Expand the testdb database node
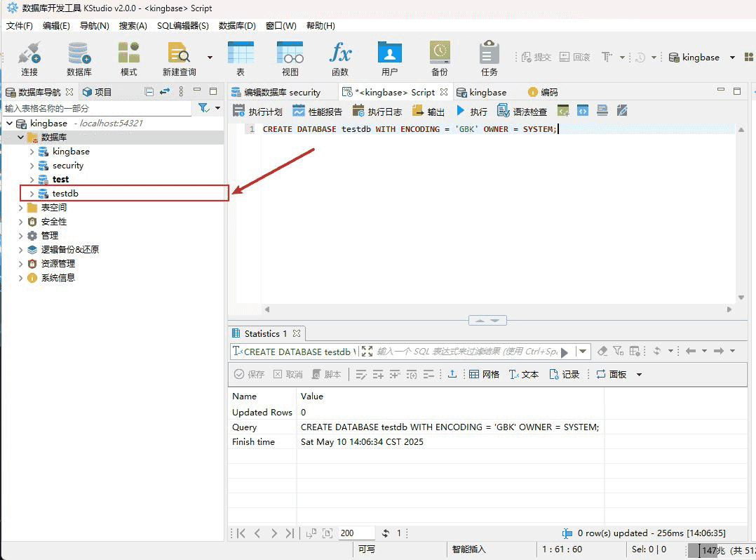Screen dimensions: 756x560 click(x=32, y=194)
